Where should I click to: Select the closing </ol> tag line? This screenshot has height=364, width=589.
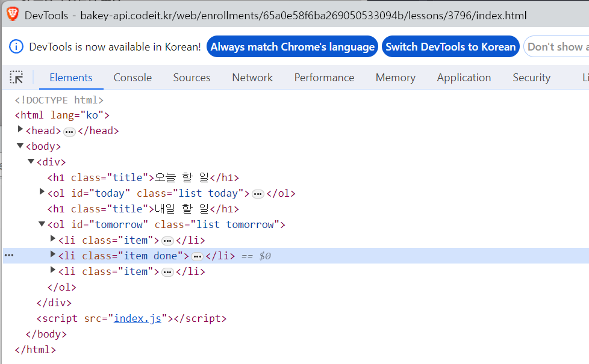pos(61,287)
